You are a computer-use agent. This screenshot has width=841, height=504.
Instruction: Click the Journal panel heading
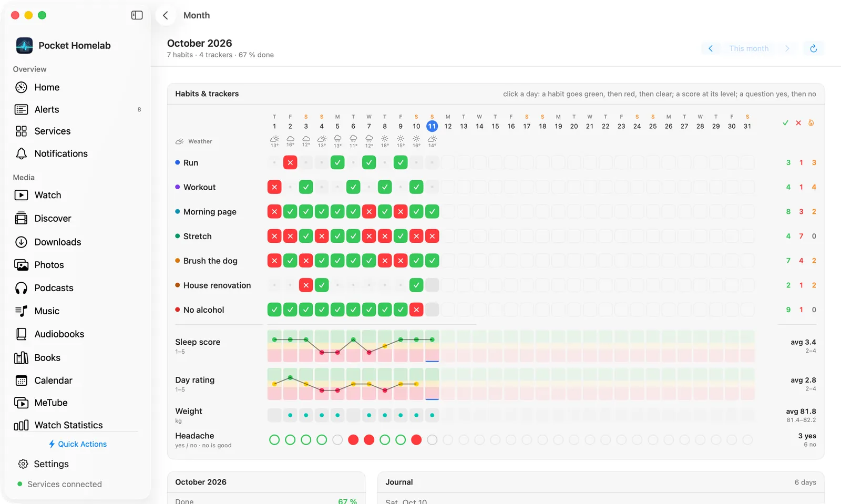pos(399,482)
